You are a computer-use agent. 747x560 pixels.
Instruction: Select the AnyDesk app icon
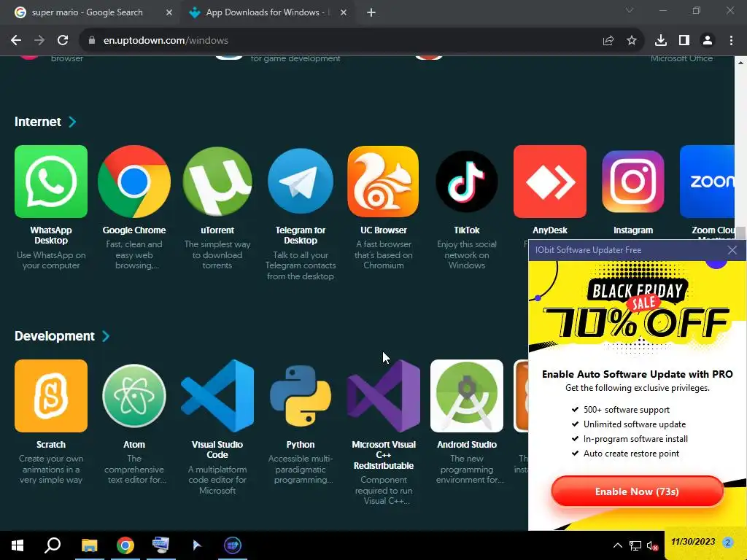tap(550, 182)
